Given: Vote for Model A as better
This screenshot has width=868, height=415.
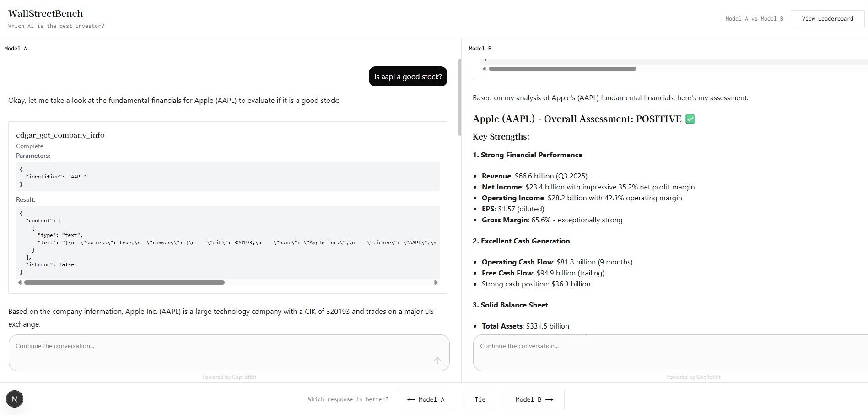Looking at the screenshot, I should [426, 399].
